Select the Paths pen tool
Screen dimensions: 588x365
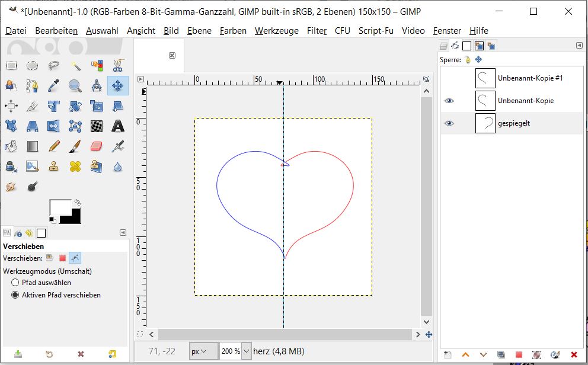(x=32, y=86)
